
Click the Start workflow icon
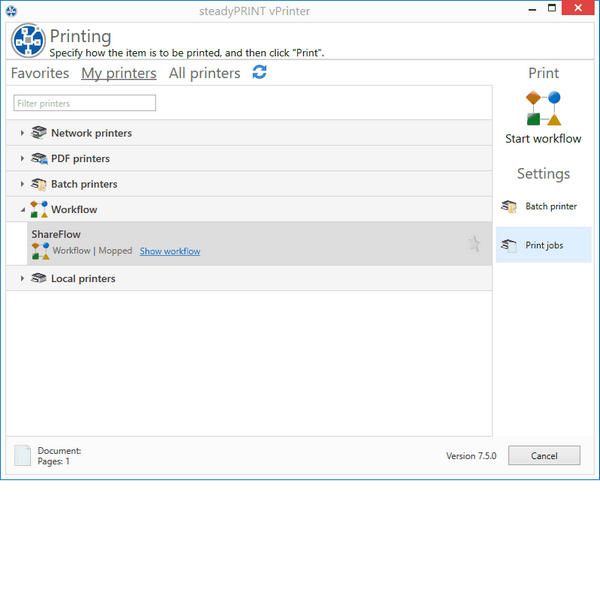tap(543, 108)
